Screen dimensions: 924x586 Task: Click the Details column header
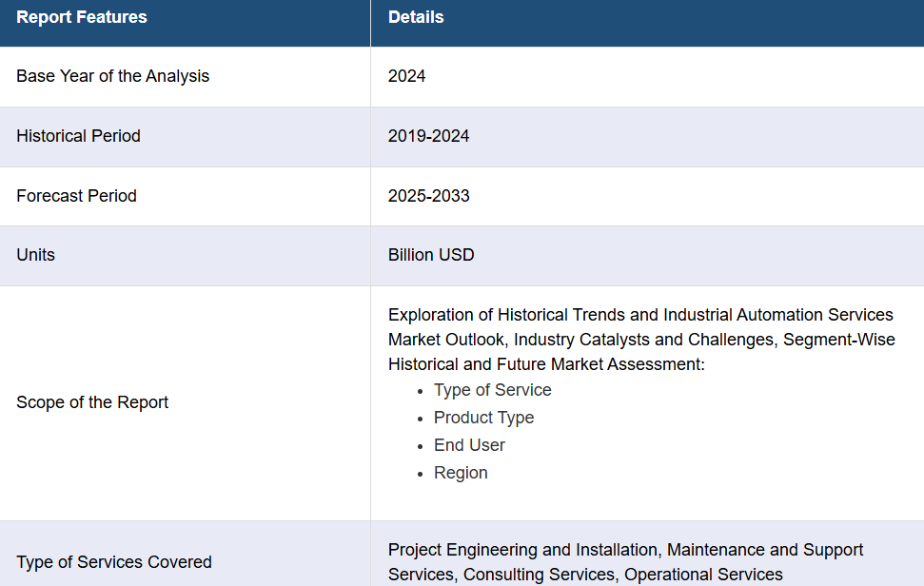click(x=416, y=17)
